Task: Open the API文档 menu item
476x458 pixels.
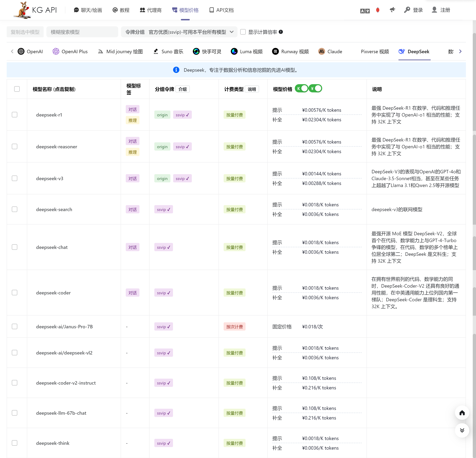Action: [221, 10]
